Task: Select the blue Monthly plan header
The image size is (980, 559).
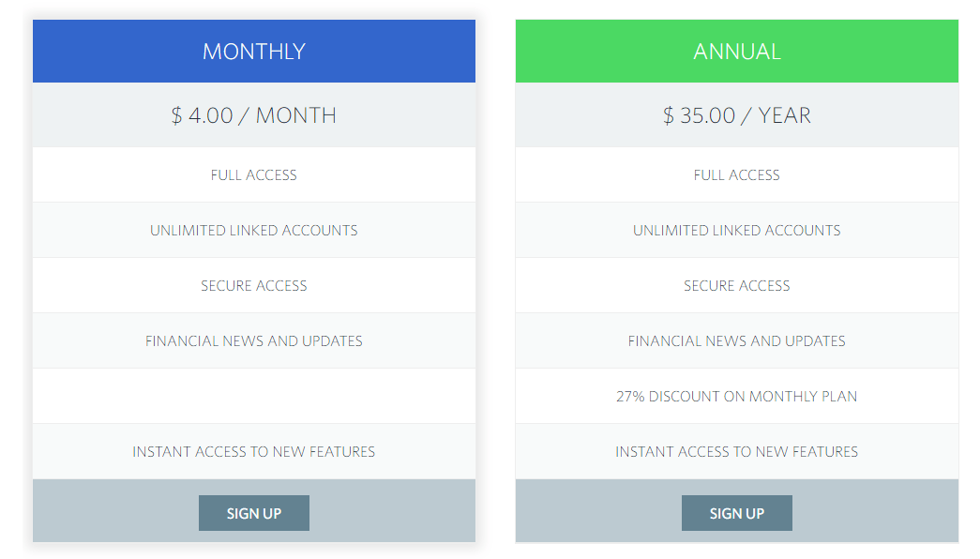Action: tap(253, 51)
